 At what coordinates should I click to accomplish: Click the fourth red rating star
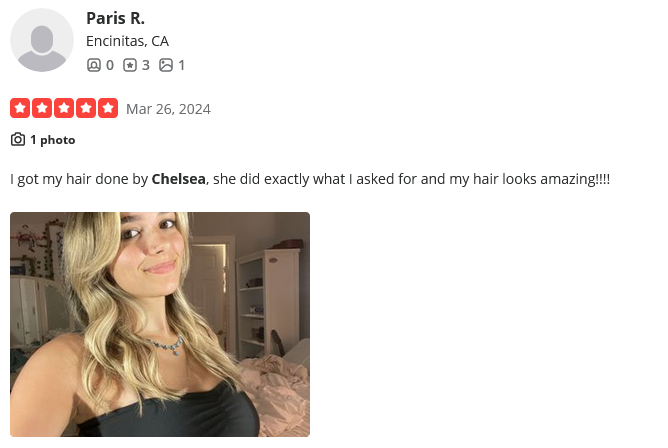[86, 108]
